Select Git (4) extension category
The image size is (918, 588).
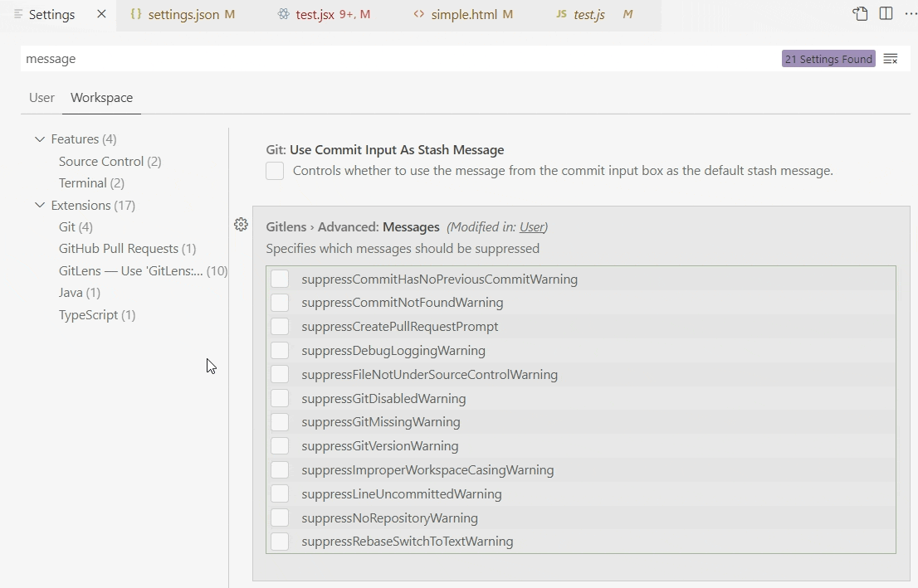pyautogui.click(x=76, y=227)
